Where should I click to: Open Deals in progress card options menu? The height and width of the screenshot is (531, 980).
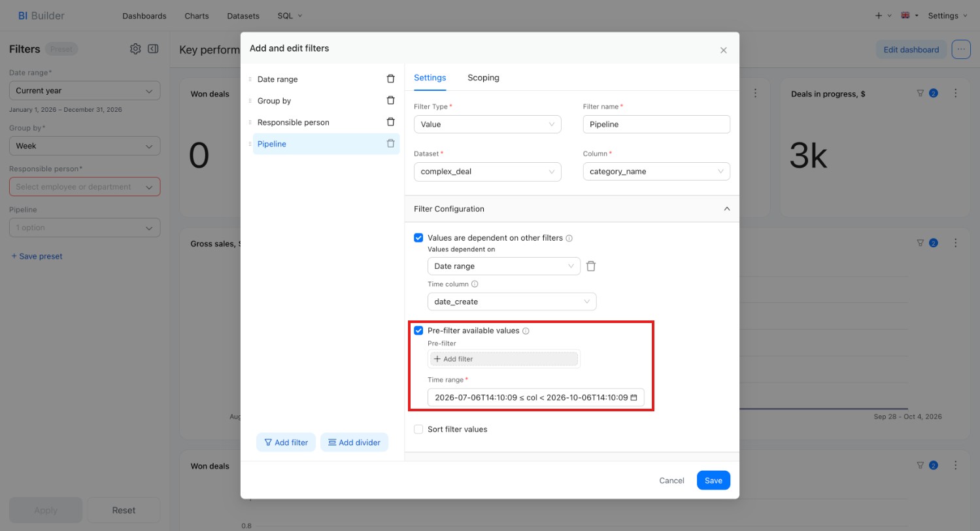pyautogui.click(x=956, y=94)
